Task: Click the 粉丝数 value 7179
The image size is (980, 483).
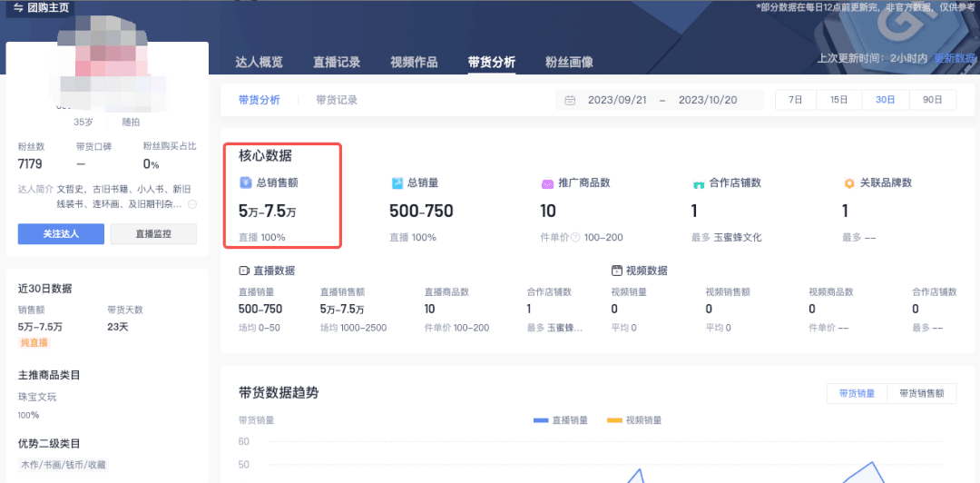Action: [30, 164]
